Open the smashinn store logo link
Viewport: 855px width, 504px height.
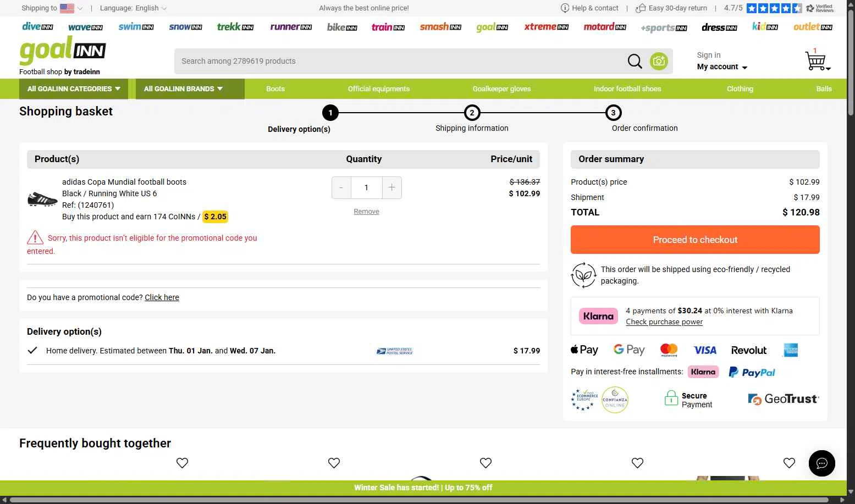click(x=440, y=26)
